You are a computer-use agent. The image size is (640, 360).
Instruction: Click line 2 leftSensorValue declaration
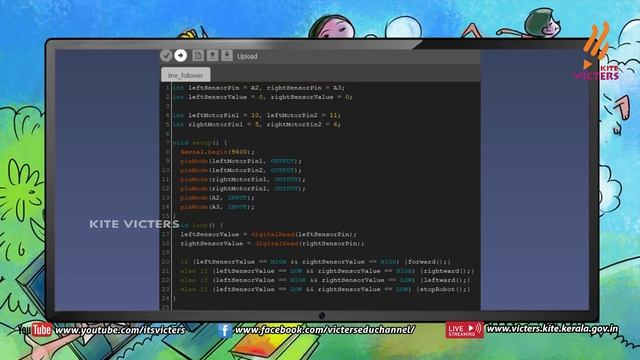(x=262, y=97)
